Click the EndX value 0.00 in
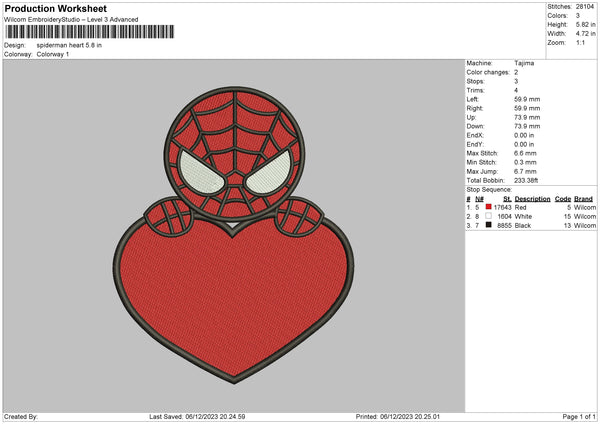 click(524, 135)
